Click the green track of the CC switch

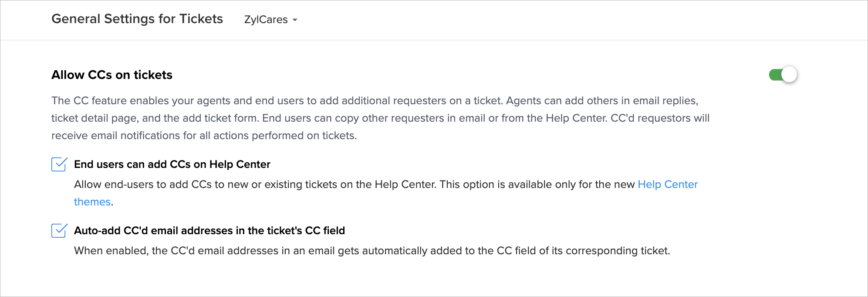click(x=775, y=75)
